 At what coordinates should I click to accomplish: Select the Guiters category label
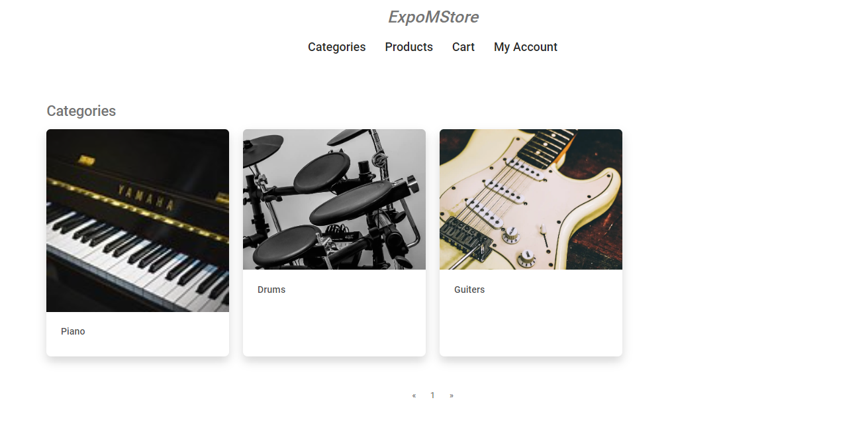469,290
